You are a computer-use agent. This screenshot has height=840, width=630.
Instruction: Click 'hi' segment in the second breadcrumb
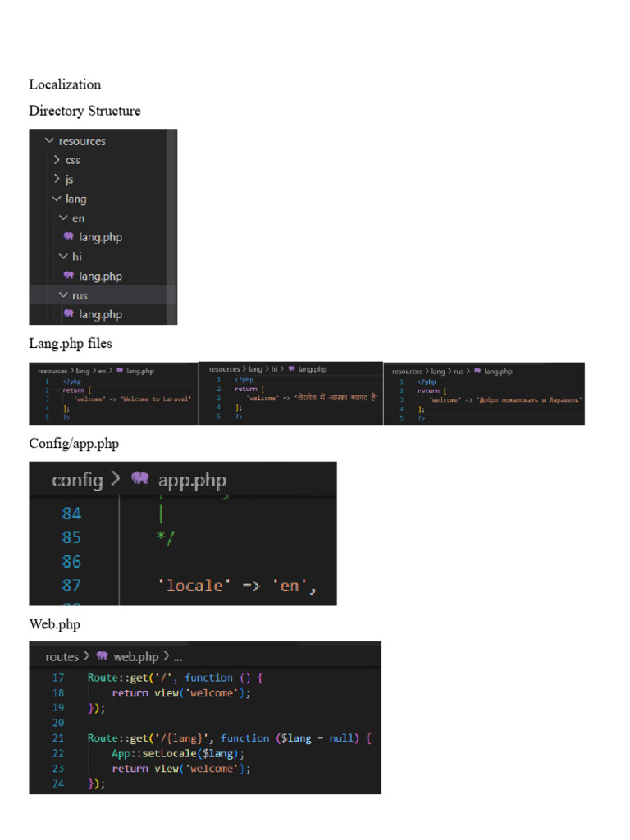(274, 369)
